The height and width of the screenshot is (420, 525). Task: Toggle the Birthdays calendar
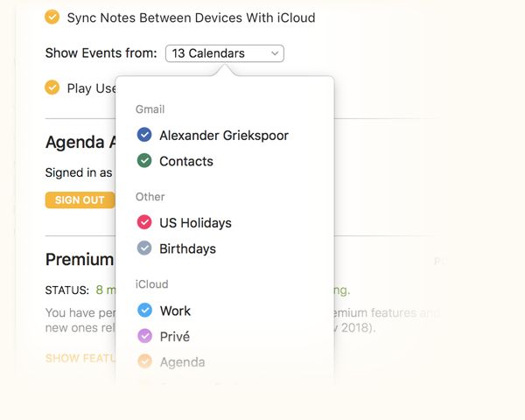144,248
